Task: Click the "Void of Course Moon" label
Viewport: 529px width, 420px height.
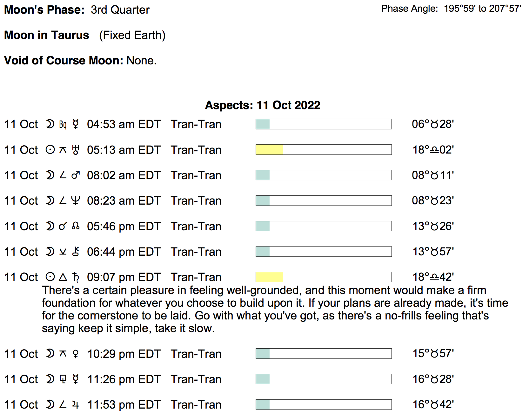Action: pyautogui.click(x=64, y=60)
